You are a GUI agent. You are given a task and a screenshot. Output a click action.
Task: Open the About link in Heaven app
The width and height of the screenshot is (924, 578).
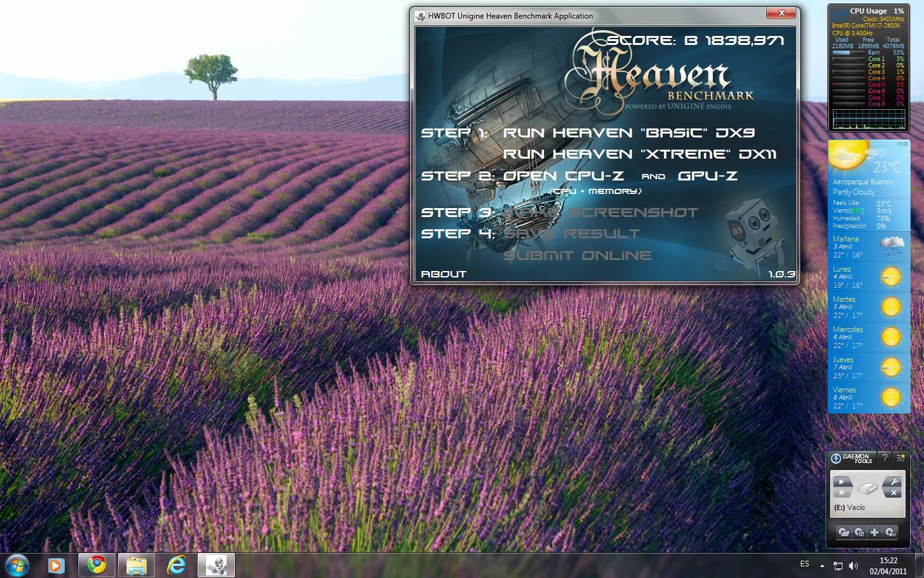point(443,274)
